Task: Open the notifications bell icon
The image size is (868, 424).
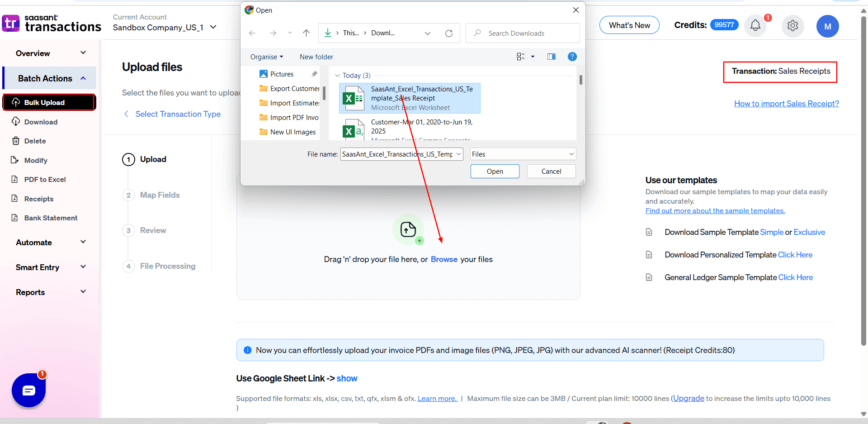Action: 755,25
